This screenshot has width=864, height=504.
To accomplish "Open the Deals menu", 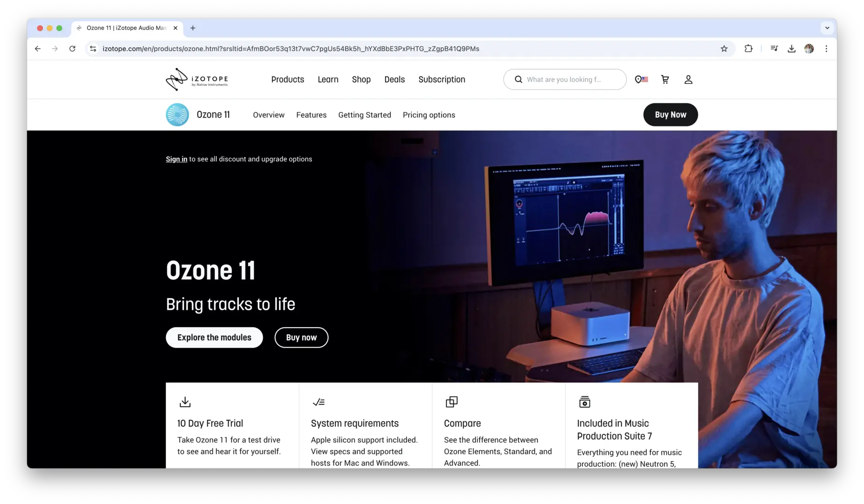I will [x=395, y=80].
